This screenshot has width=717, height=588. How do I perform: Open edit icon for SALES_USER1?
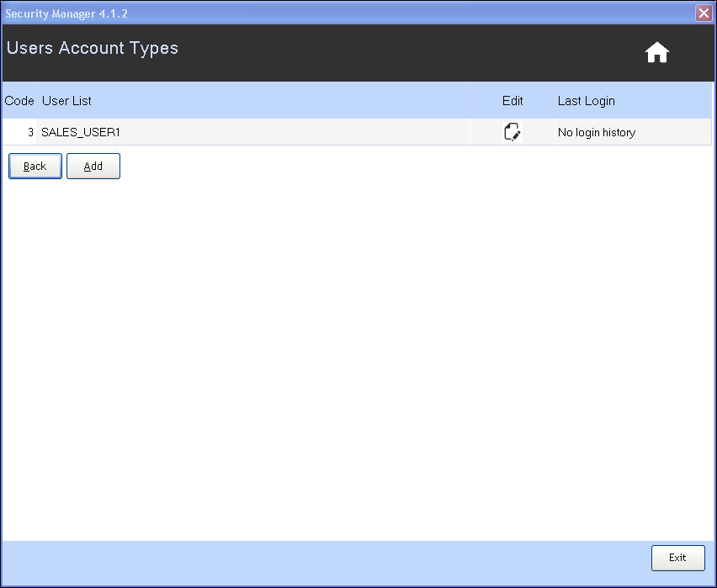(x=513, y=132)
